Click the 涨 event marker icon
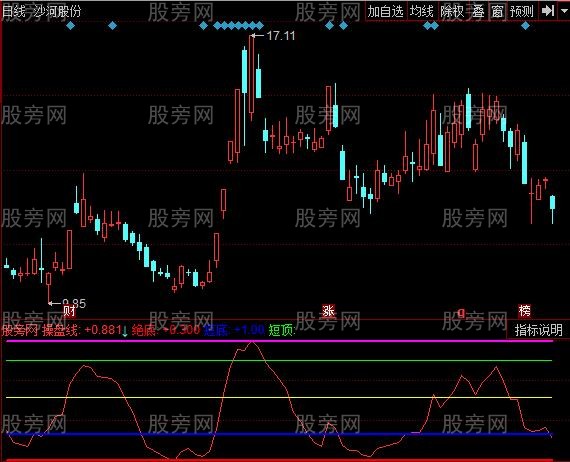 (x=329, y=311)
